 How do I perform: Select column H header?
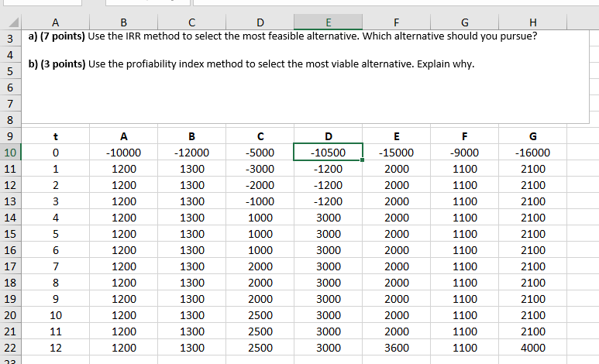[x=533, y=22]
